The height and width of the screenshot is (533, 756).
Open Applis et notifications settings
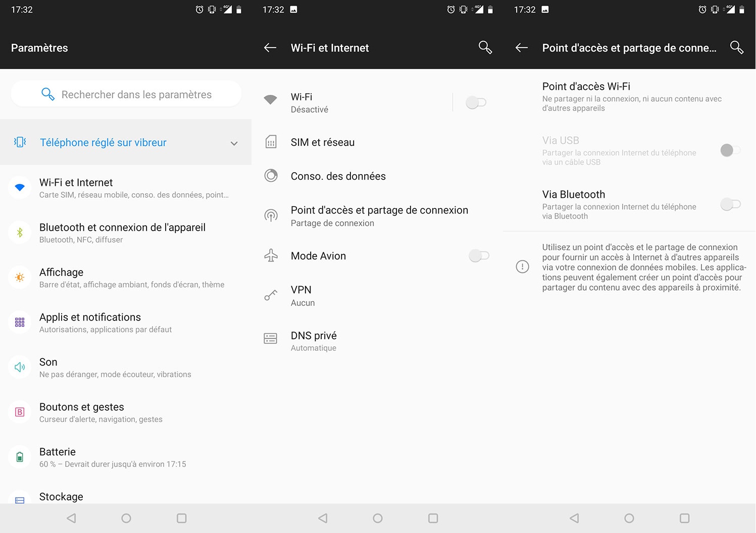(x=126, y=323)
